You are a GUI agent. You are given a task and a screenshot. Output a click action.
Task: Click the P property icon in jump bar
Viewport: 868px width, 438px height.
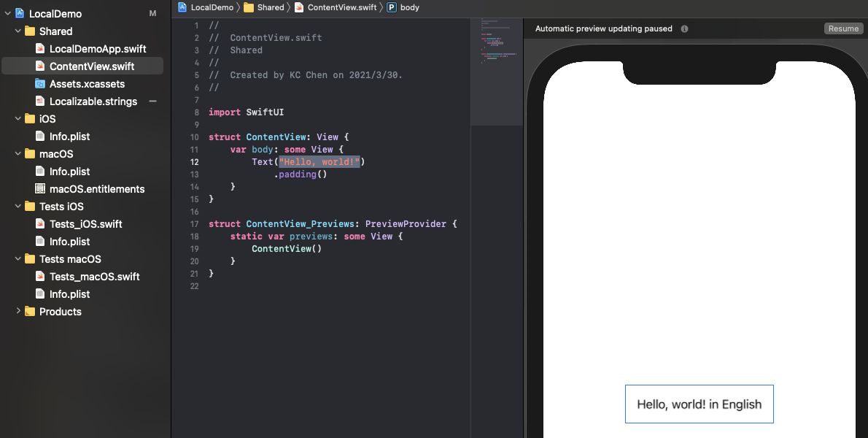(x=392, y=7)
